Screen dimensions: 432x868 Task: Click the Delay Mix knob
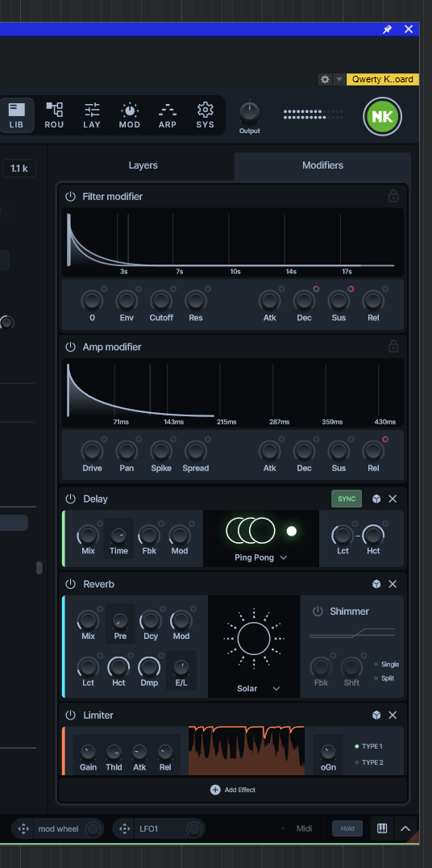(88, 536)
